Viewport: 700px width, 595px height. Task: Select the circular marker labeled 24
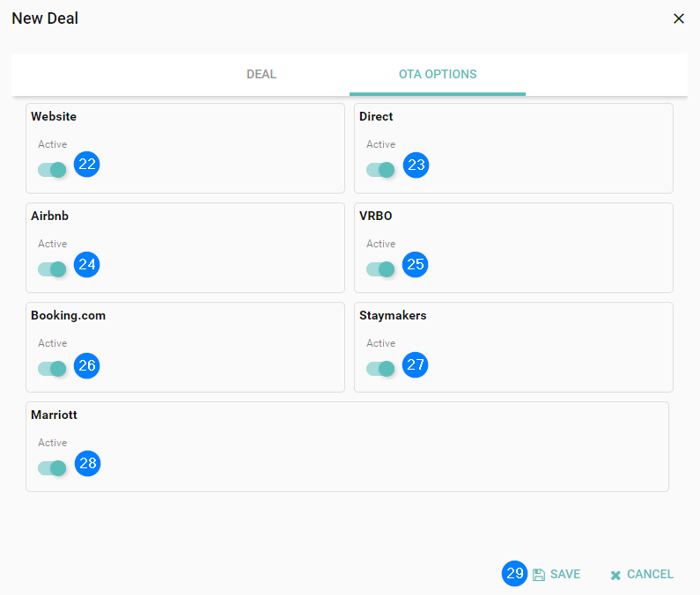(x=87, y=264)
